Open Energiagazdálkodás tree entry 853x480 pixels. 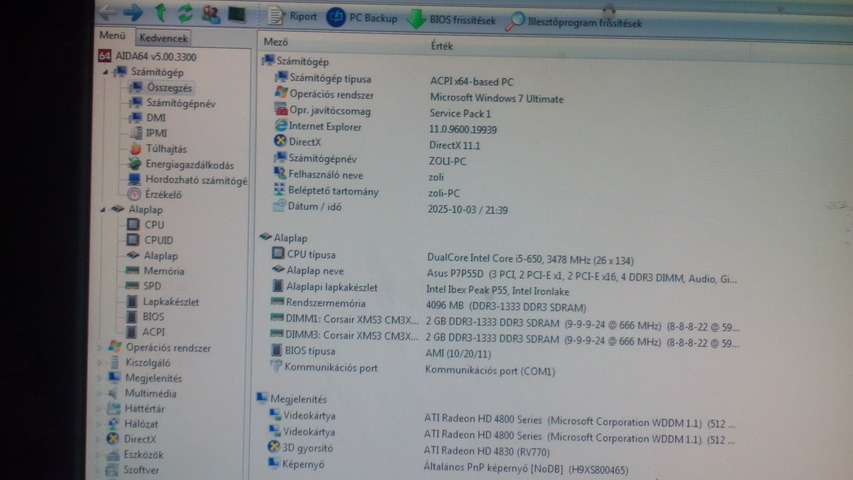click(x=189, y=164)
